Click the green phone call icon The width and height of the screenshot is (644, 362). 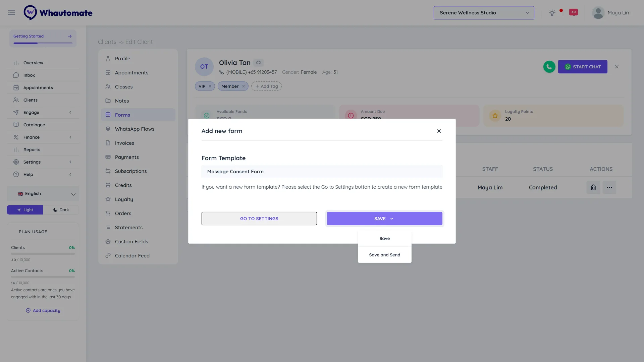(x=549, y=67)
